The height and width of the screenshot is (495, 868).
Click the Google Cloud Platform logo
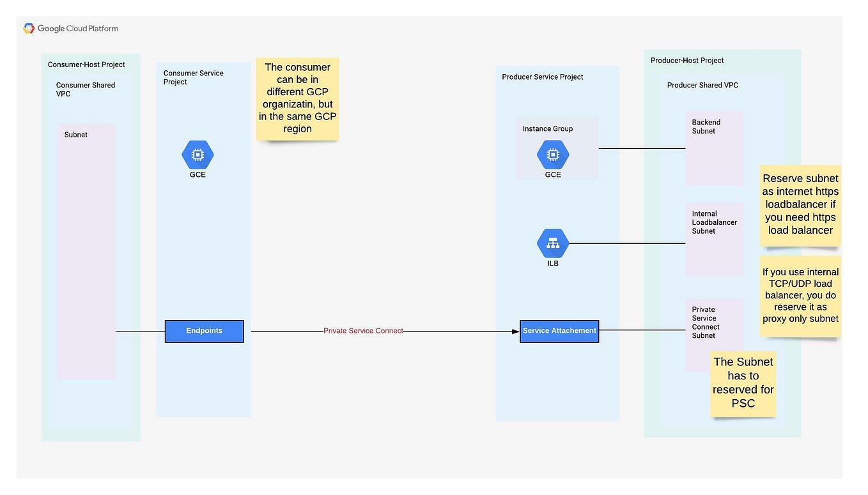[70, 28]
